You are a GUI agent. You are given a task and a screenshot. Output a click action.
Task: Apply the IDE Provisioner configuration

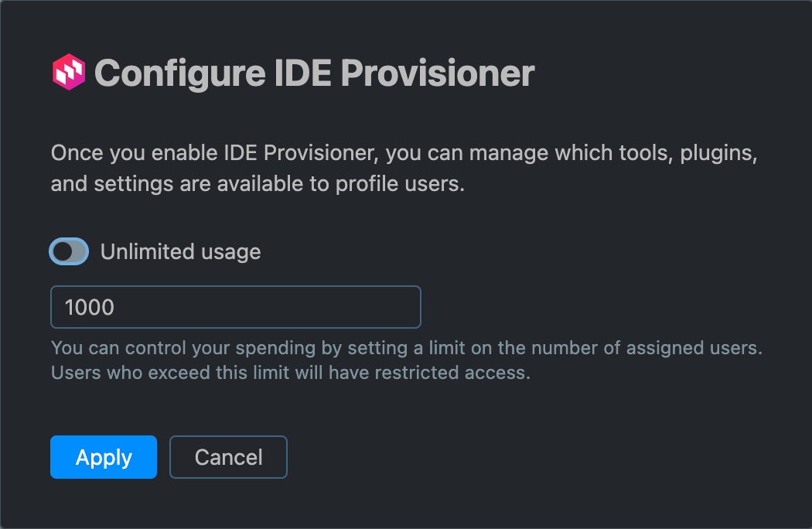click(x=103, y=457)
